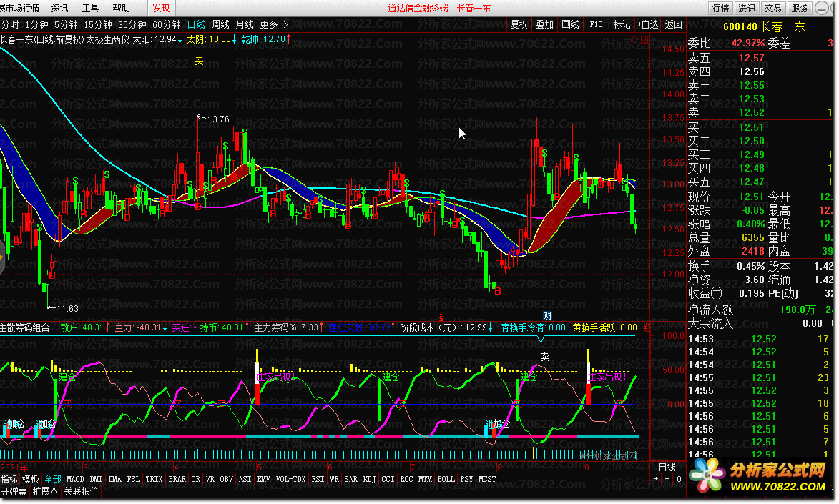Apply the BOLL indicator
The height and width of the screenshot is (504, 839).
446,480
